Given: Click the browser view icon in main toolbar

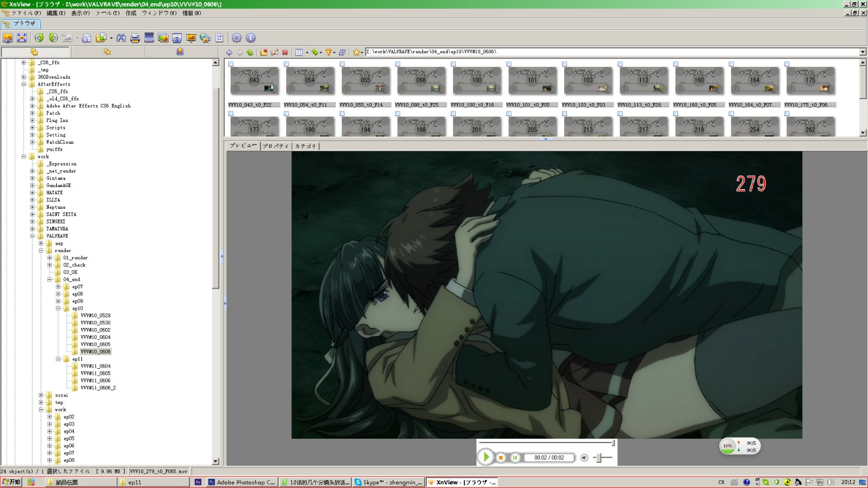Looking at the screenshot, I should point(8,38).
